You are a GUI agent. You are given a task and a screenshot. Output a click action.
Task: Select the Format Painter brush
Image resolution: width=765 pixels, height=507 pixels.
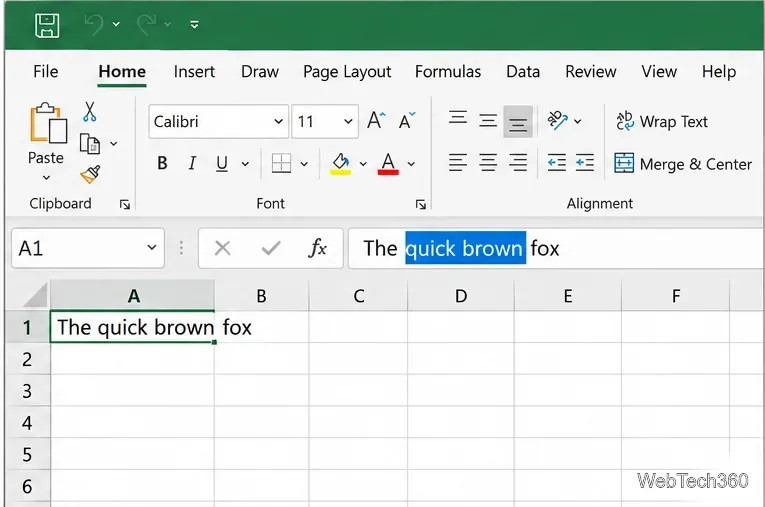90,175
